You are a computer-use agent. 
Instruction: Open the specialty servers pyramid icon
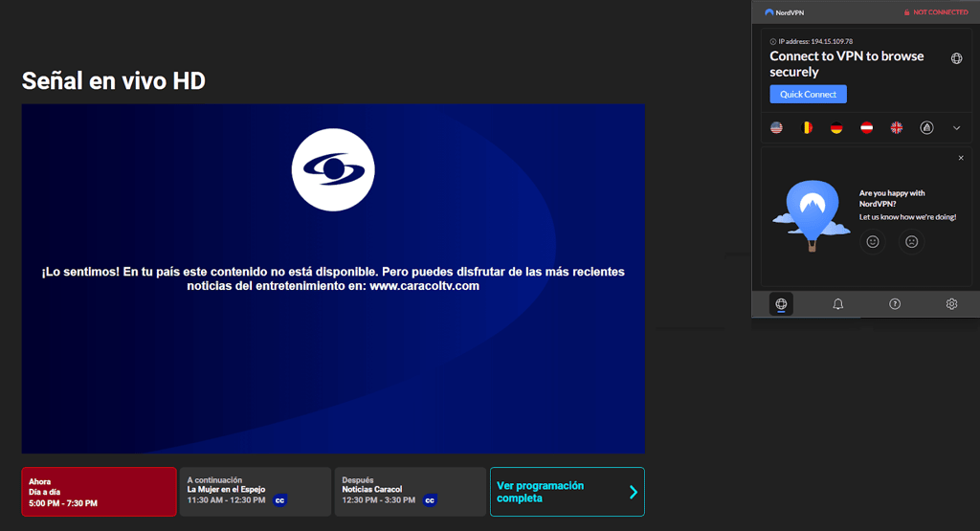point(926,127)
